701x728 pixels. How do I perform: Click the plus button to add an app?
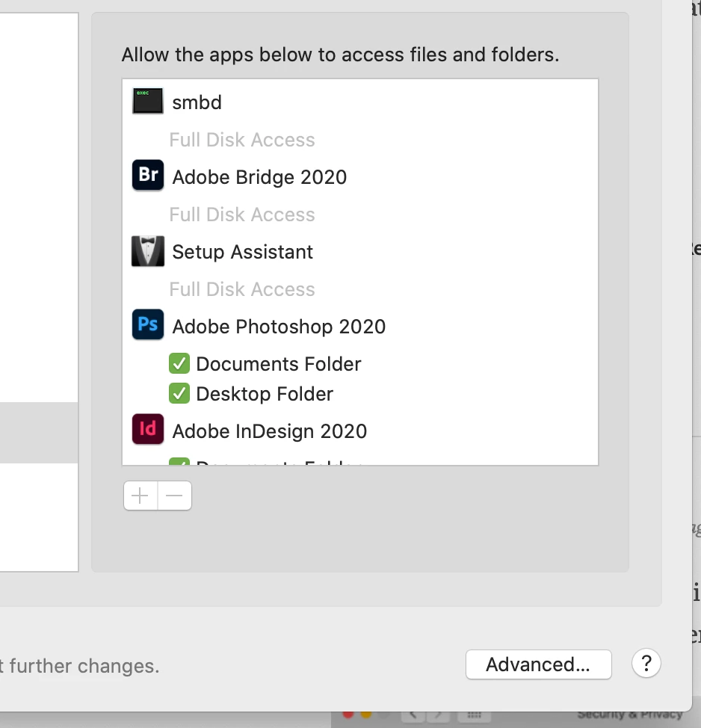(x=140, y=496)
